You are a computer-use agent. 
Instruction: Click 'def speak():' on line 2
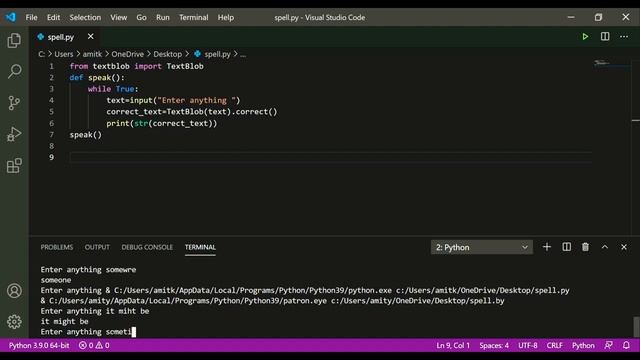(x=97, y=78)
